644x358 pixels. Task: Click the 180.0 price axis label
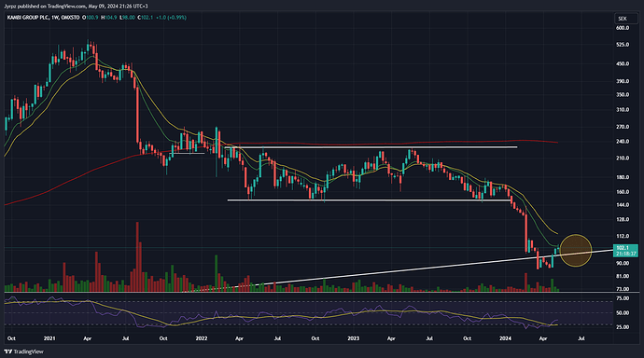click(623, 177)
